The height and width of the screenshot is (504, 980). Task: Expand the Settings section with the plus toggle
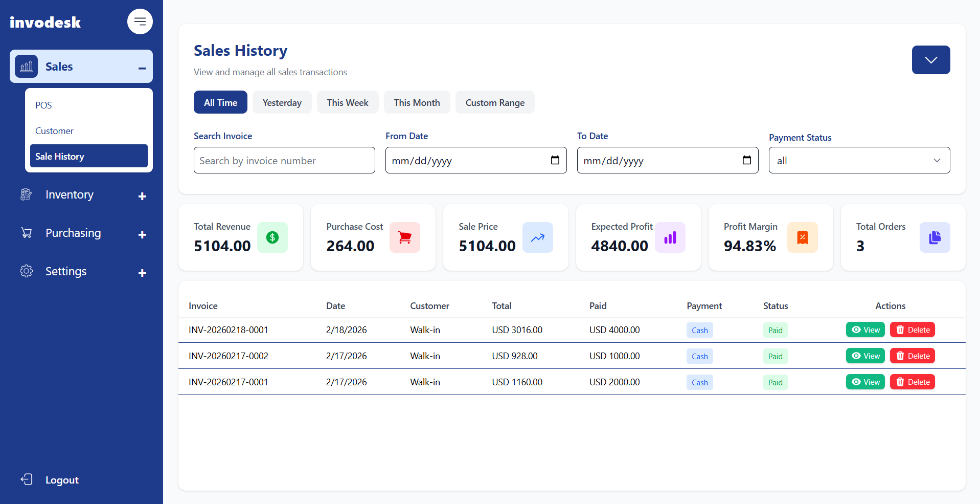coord(142,273)
